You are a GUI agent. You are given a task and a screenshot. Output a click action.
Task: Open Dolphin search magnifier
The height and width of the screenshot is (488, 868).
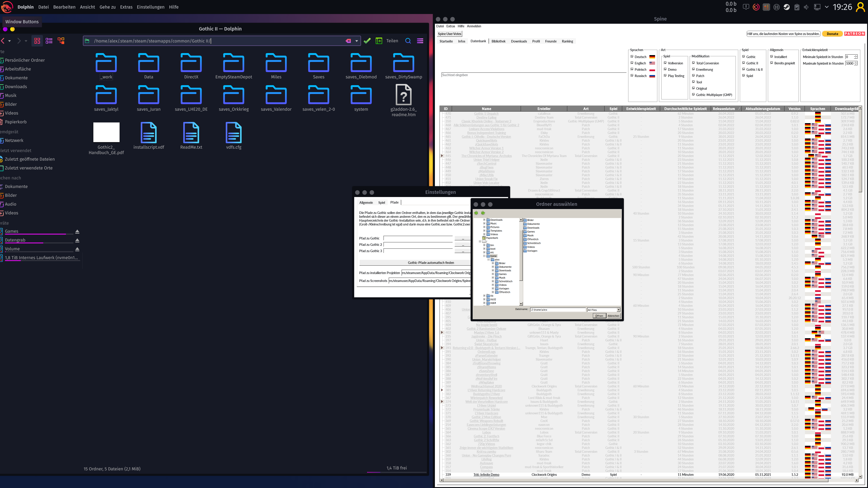point(408,41)
